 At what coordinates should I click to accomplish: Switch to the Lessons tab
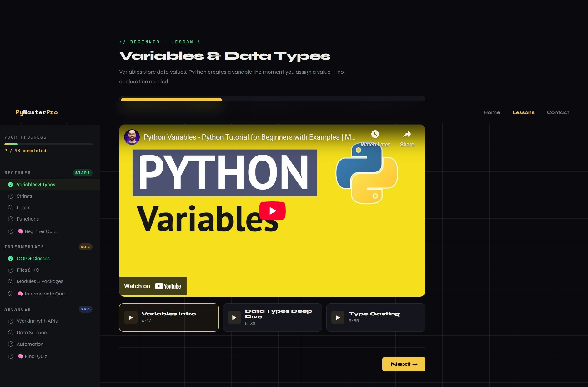click(523, 112)
